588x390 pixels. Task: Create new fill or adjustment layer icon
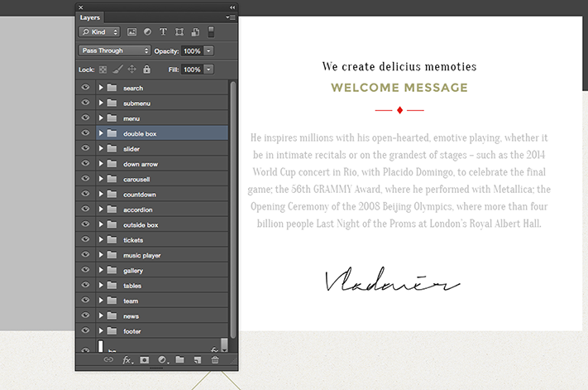163,360
